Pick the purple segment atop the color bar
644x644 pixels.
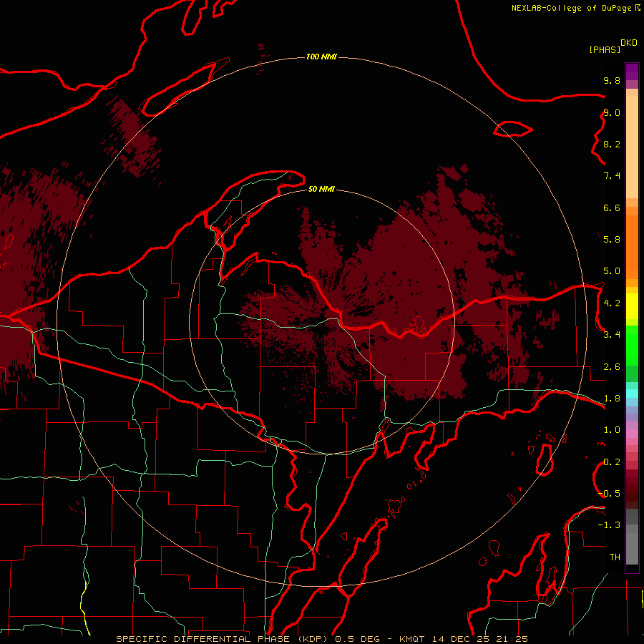632,72
